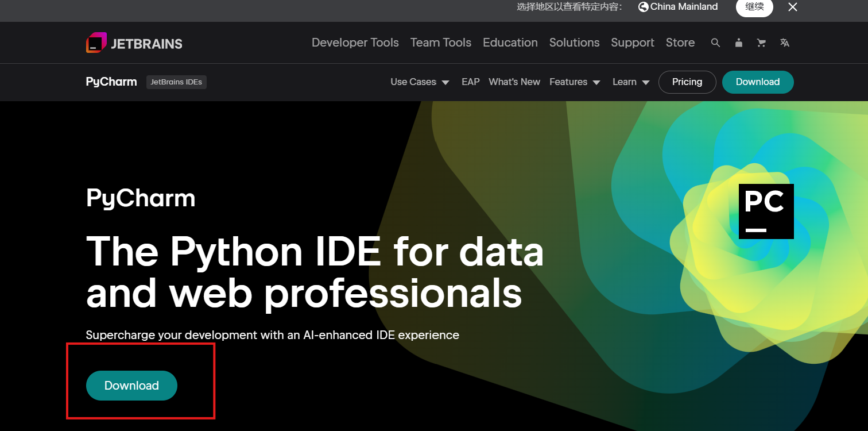Go to the EAP page
Screen dimensions: 868x431
(471, 82)
